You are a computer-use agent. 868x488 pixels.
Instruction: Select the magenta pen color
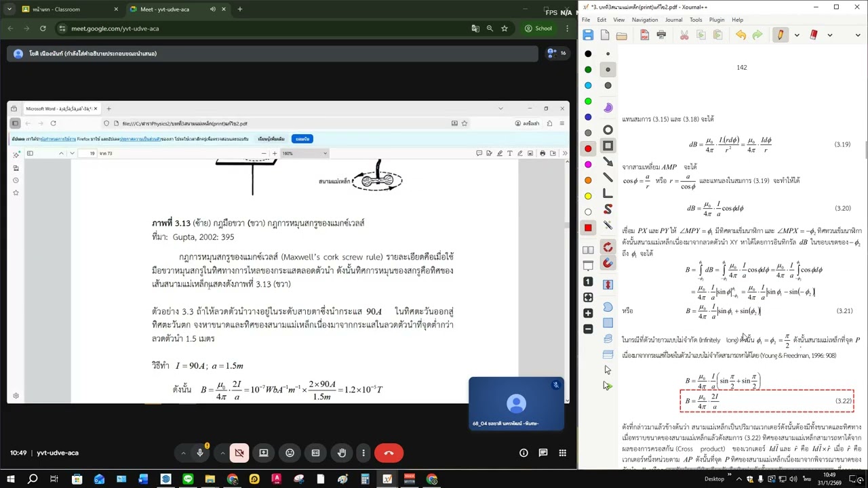pyautogui.click(x=588, y=165)
